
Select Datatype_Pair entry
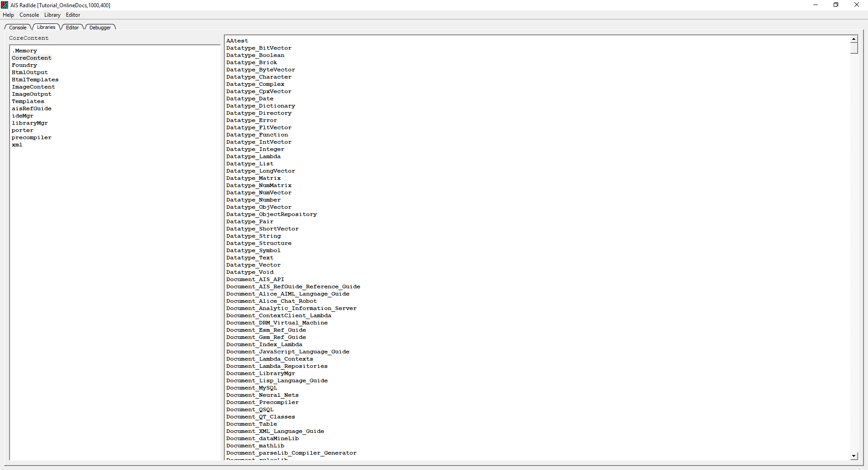pyautogui.click(x=250, y=221)
